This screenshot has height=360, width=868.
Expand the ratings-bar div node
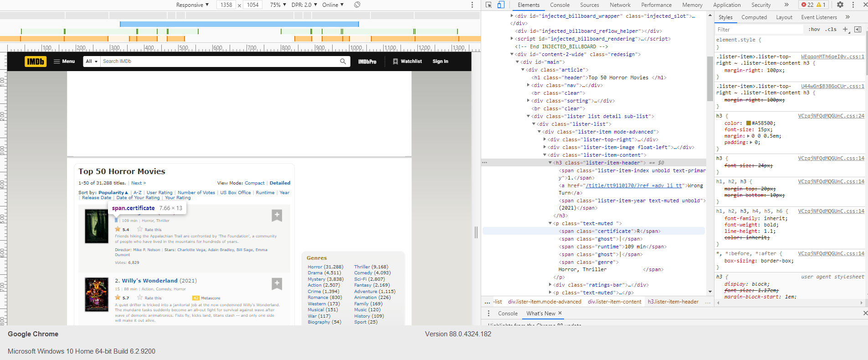tap(550, 285)
